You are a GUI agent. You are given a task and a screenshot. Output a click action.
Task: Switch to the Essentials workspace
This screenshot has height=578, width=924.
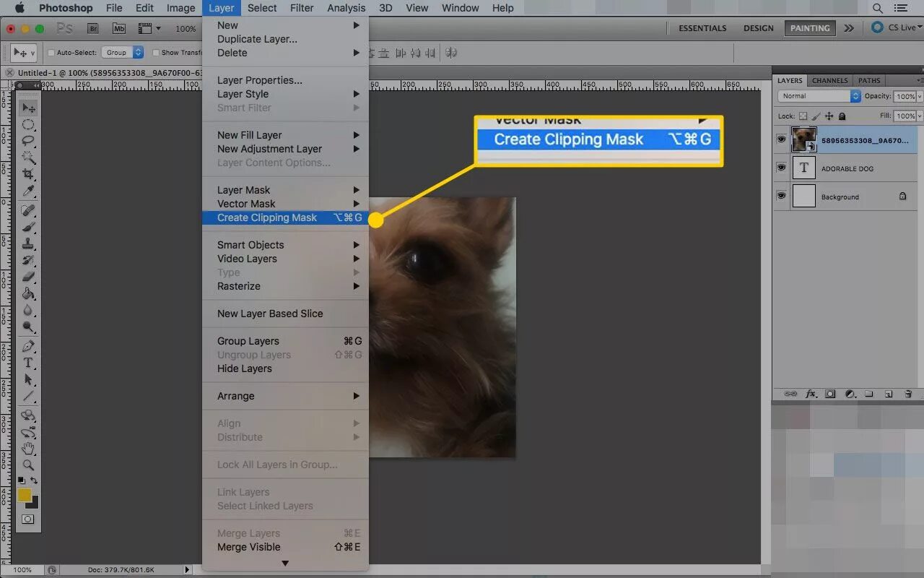[x=702, y=28]
